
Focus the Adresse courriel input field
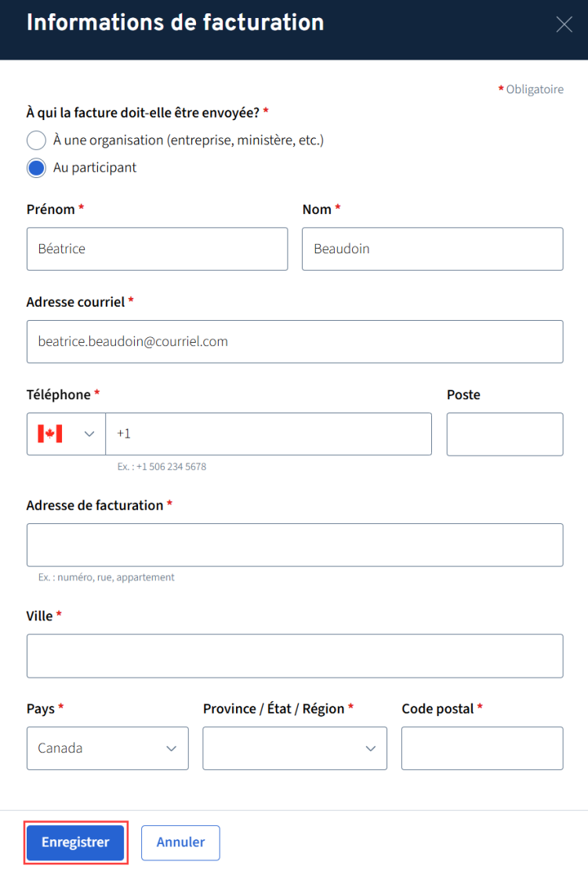[294, 342]
